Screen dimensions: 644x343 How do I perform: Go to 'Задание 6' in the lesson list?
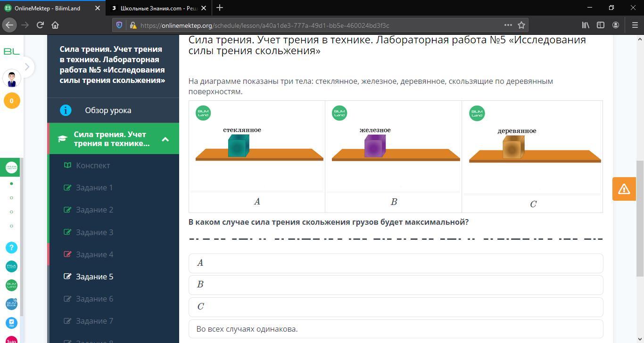(94, 299)
